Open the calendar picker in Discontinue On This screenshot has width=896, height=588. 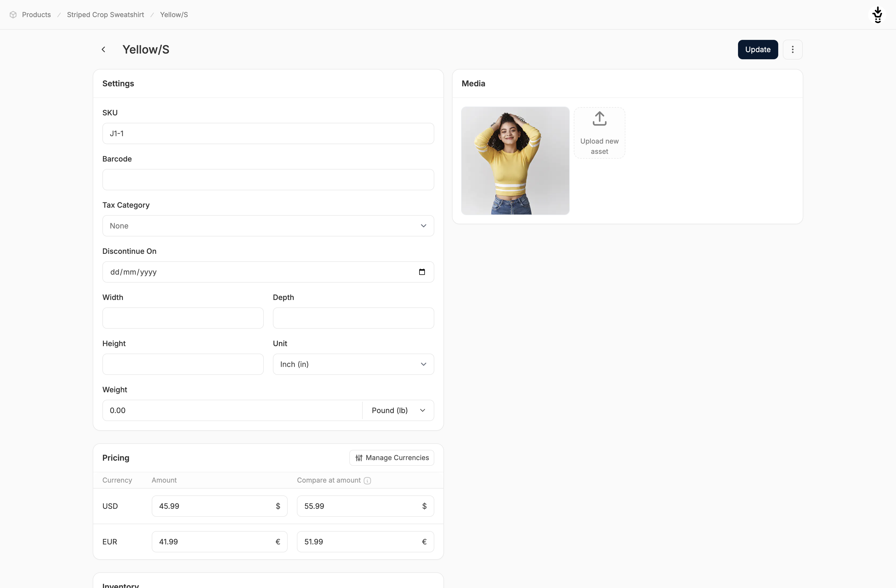point(422,272)
